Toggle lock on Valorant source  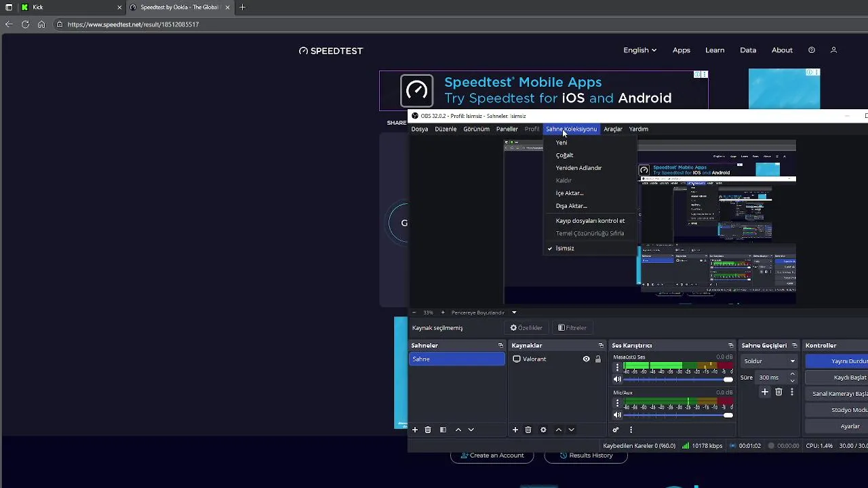(597, 359)
